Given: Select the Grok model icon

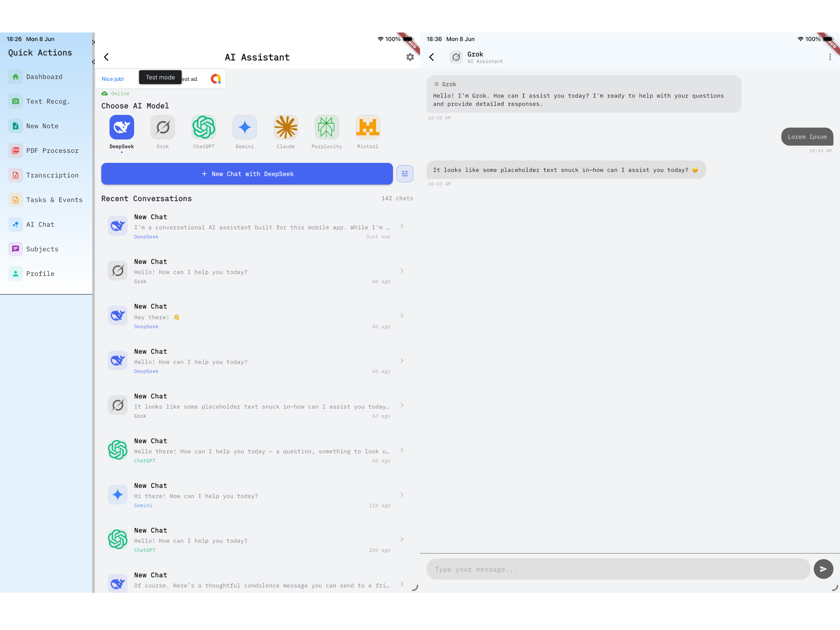Looking at the screenshot, I should [162, 127].
